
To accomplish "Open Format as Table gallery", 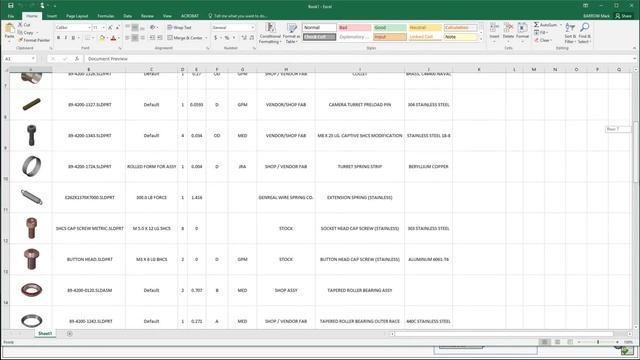I will 291,33.
